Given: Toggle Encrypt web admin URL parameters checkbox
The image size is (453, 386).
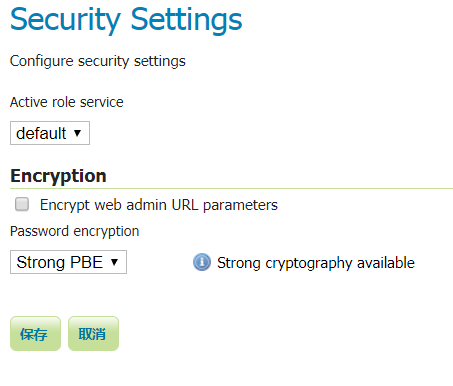Looking at the screenshot, I should click(x=22, y=204).
